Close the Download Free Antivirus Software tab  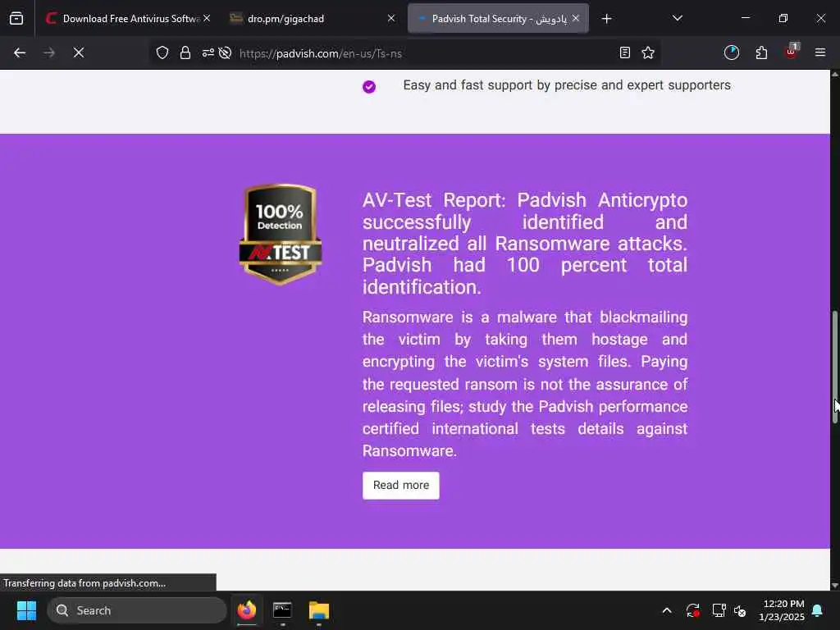click(x=207, y=18)
